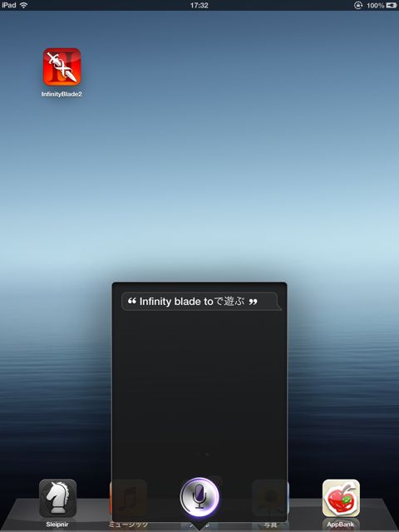Screen dimensions: 399x532
Task: Open the AppBank app in dock
Action: coord(341,497)
